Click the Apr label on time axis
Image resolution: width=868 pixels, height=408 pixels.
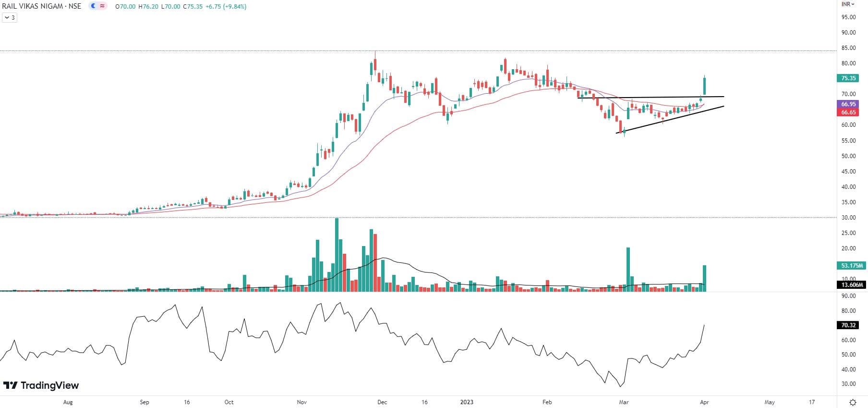click(704, 402)
